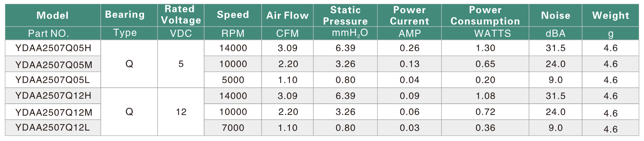
Task: Click the 7000 RPM speed cell
Action: tap(233, 128)
